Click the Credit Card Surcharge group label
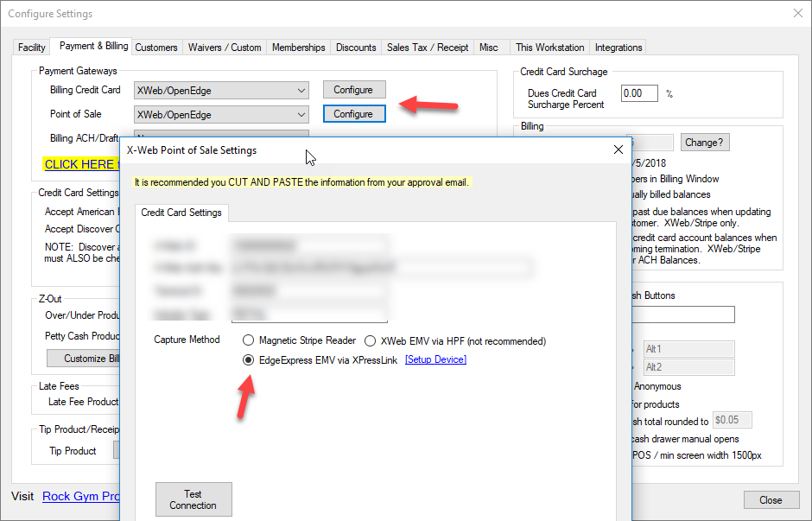The image size is (812, 521). [564, 72]
